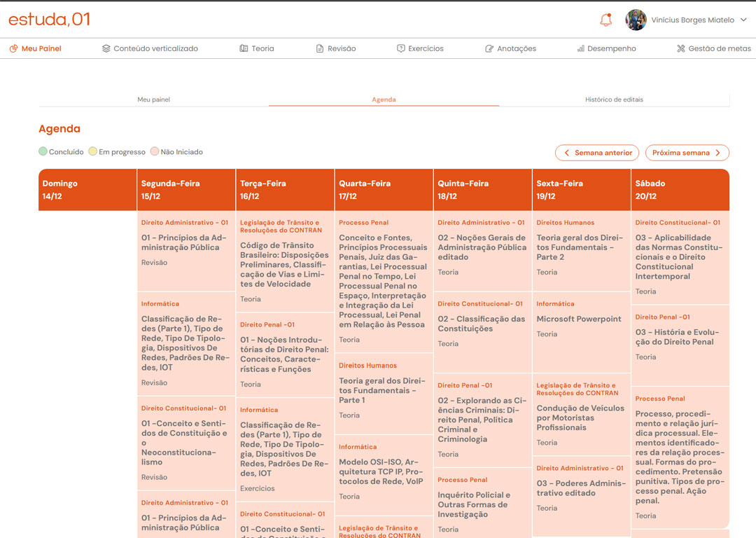Switch to the Meu painel tab
Image resolution: width=756 pixels, height=538 pixels.
click(153, 99)
